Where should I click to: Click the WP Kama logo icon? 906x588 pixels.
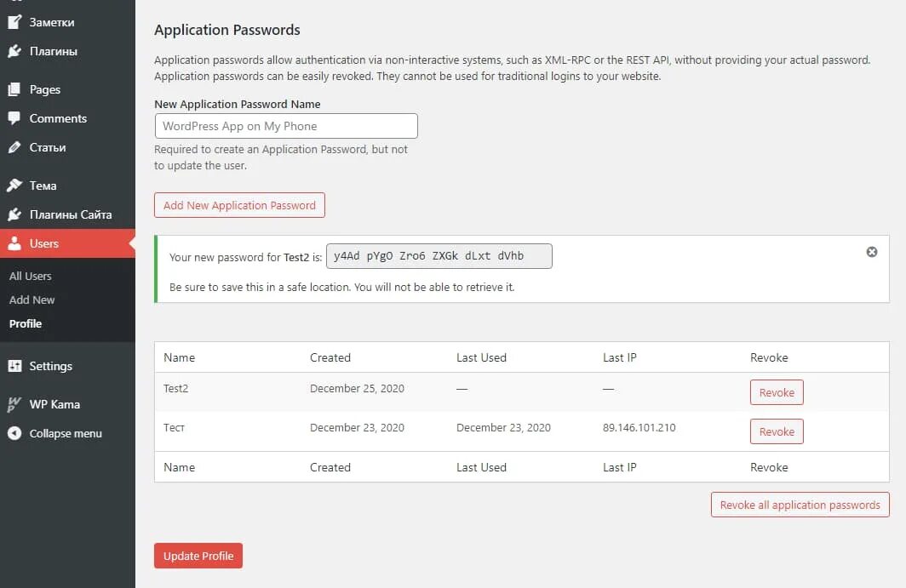[14, 404]
